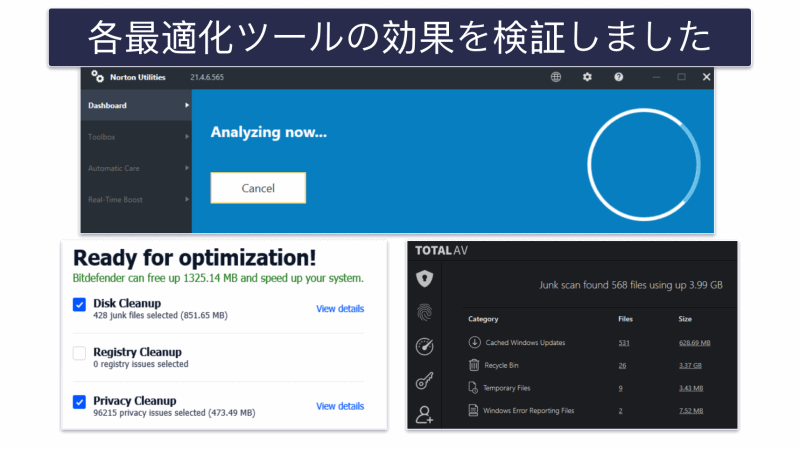Click the 96215 privacy issues selected text
This screenshot has width=800, height=449.
(x=174, y=412)
